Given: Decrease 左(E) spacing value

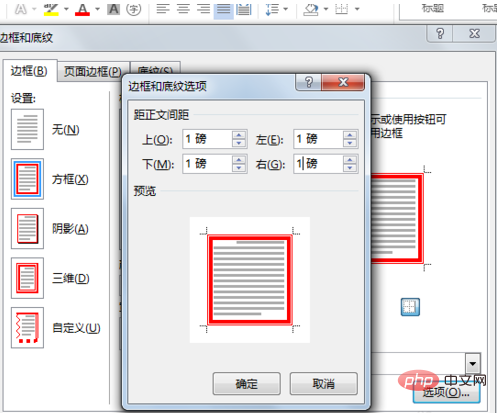Looking at the screenshot, I should click(350, 143).
